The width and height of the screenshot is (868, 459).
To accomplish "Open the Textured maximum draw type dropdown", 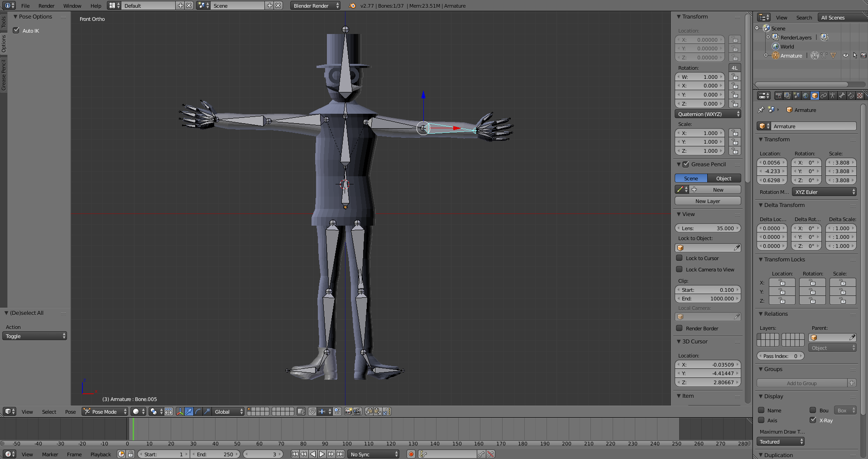I will 780,441.
